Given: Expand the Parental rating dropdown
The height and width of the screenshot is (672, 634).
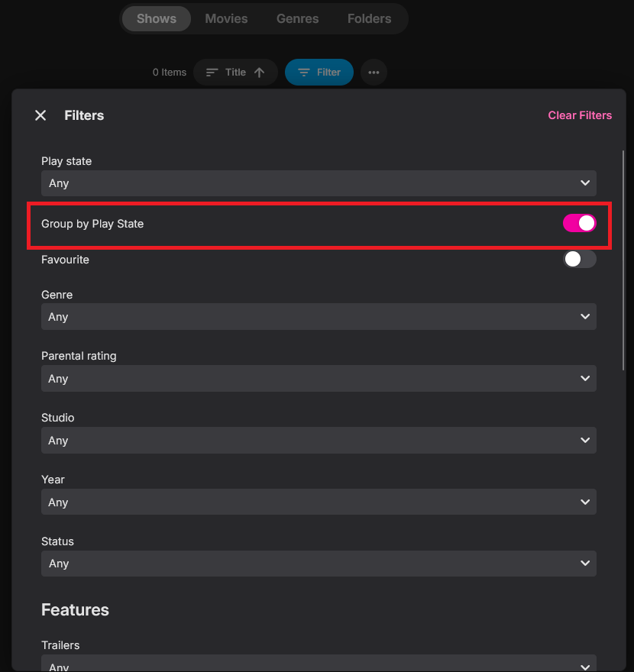Looking at the screenshot, I should pyautogui.click(x=319, y=378).
